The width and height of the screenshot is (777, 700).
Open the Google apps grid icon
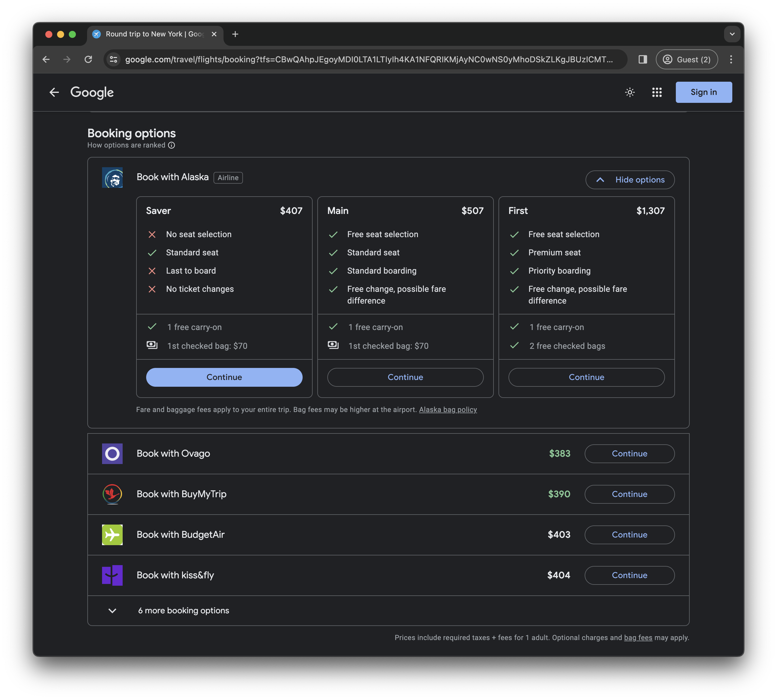point(656,92)
